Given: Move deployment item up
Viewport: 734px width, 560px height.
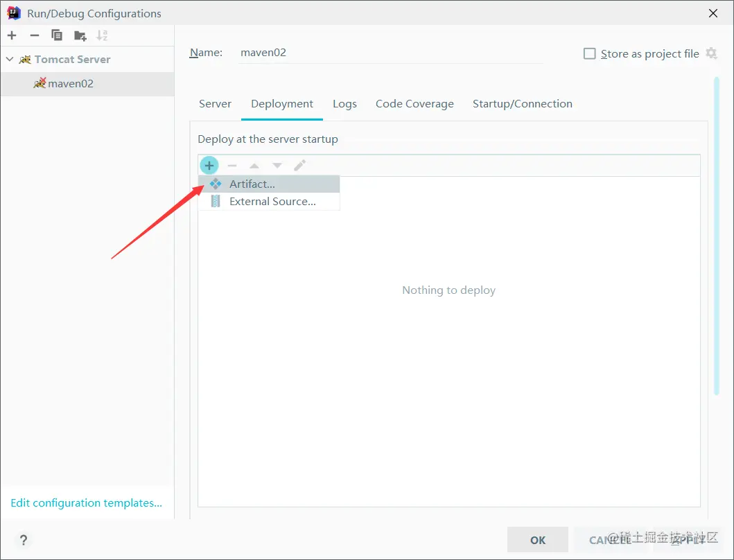Looking at the screenshot, I should pos(254,165).
